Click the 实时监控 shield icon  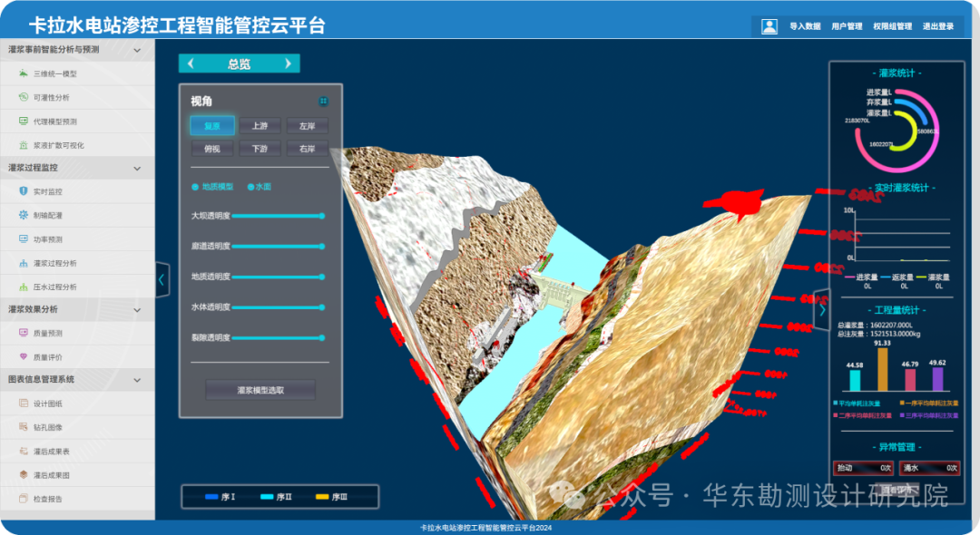point(23,191)
